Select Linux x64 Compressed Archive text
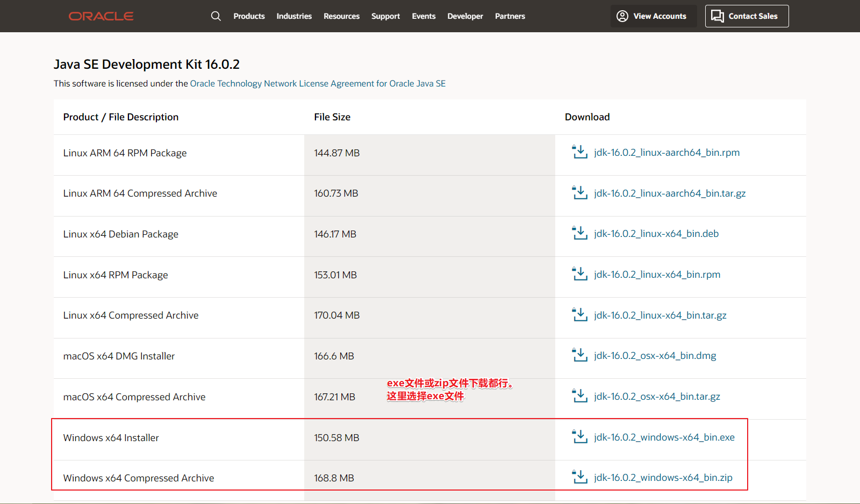The height and width of the screenshot is (504, 860). click(x=131, y=315)
